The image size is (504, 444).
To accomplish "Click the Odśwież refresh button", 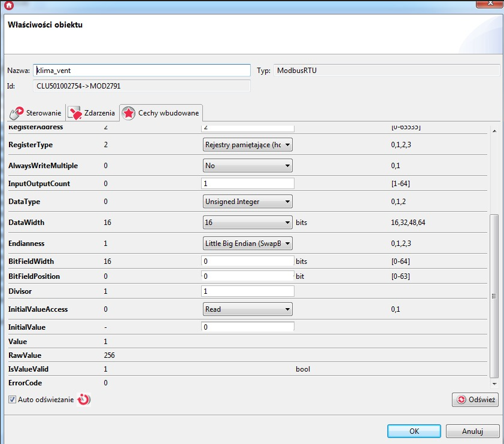I will coord(475,400).
